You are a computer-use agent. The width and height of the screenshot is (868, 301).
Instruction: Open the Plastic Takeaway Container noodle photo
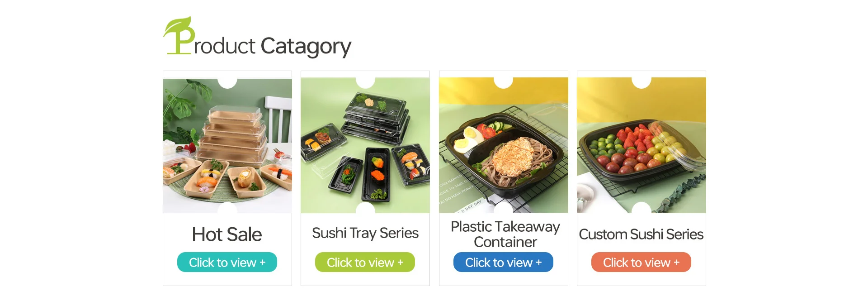504,145
